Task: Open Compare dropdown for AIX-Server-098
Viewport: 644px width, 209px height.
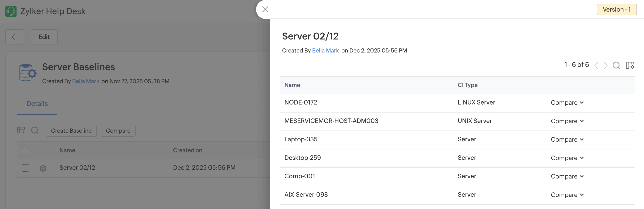Action: coord(567,195)
